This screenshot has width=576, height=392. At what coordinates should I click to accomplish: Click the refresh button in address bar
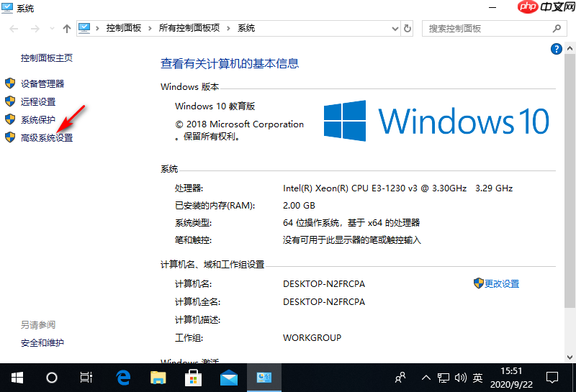click(407, 29)
